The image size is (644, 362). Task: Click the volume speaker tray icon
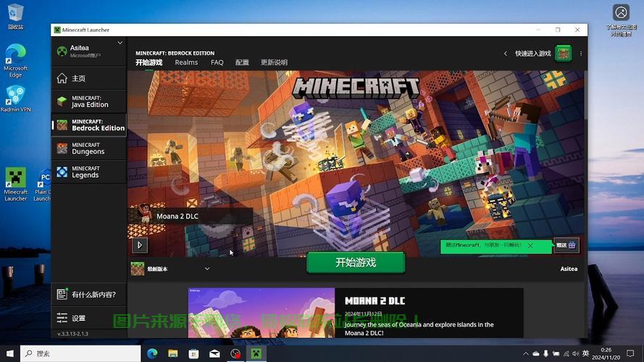click(576, 353)
